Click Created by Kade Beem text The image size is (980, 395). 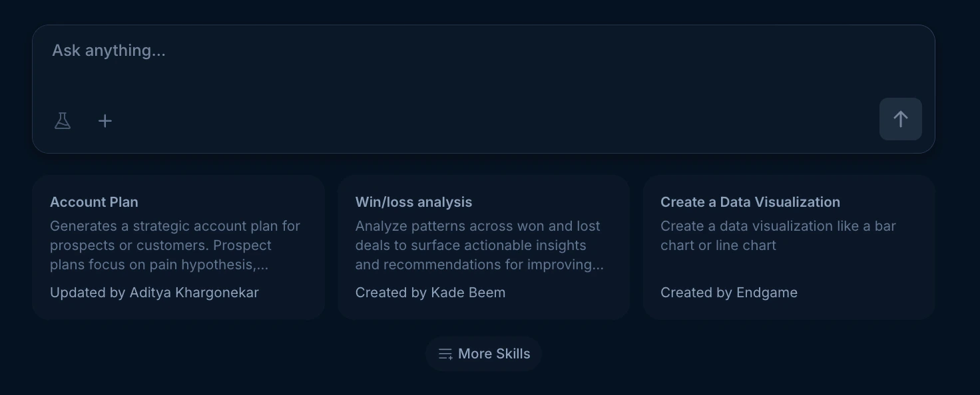[430, 293]
